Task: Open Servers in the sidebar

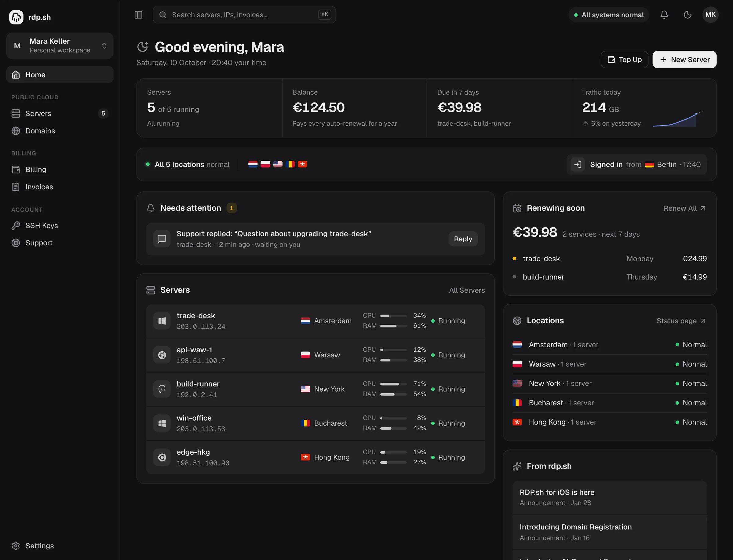Action: [x=60, y=113]
